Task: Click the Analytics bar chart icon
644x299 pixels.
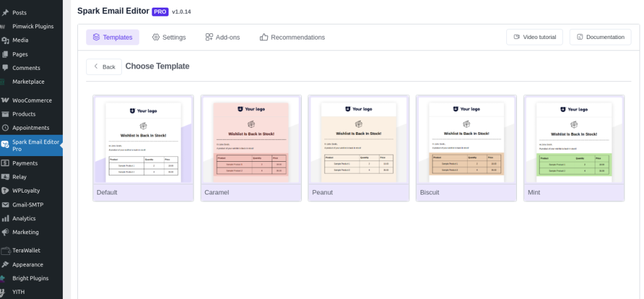Action: pos(5,218)
